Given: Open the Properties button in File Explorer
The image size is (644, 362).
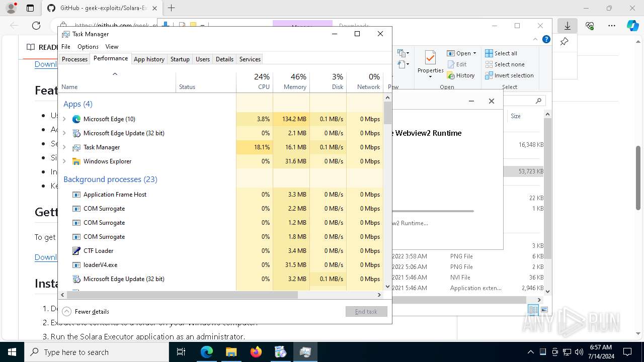Looking at the screenshot, I should 430,64.
